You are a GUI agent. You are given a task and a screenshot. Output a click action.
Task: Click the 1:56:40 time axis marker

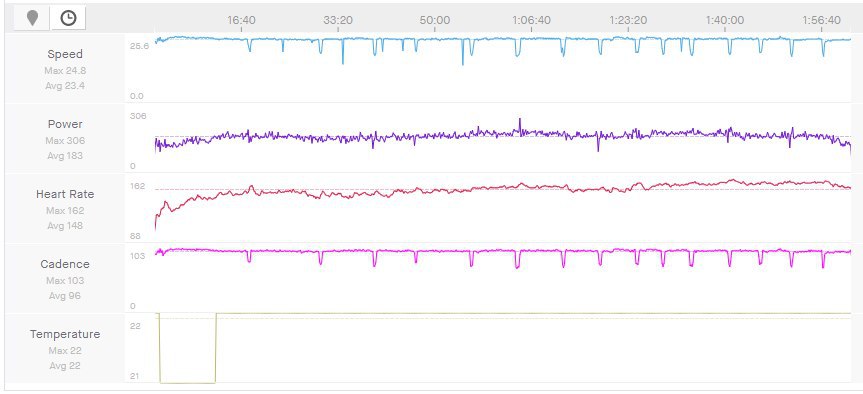tap(821, 20)
